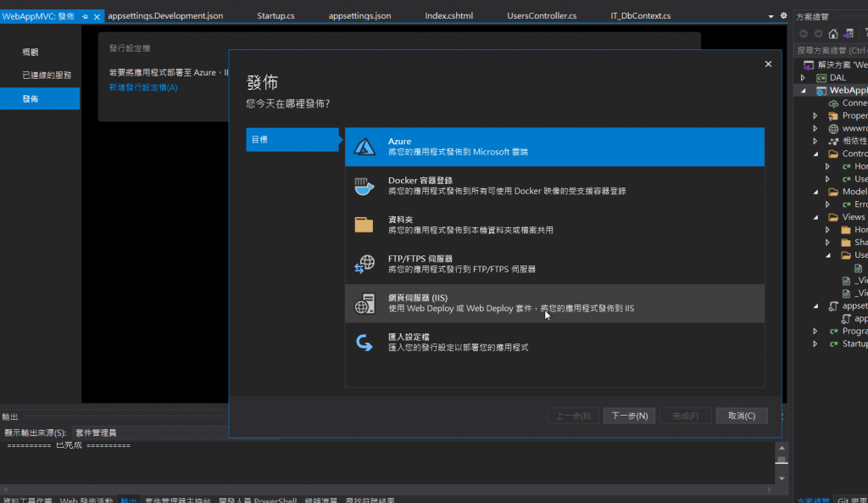Image resolution: width=868 pixels, height=503 pixels.
Task: Pin the WebAppMVC 發佈 tab
Action: 85,17
